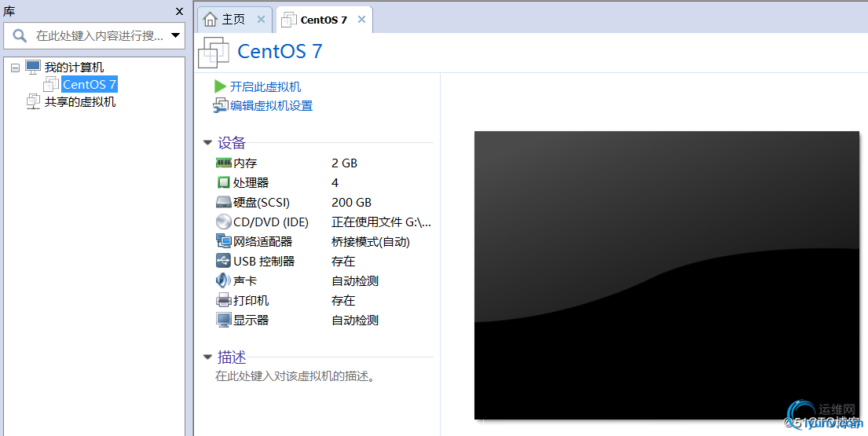
Task: Click the 打印机 device label
Action: pyautogui.click(x=251, y=300)
